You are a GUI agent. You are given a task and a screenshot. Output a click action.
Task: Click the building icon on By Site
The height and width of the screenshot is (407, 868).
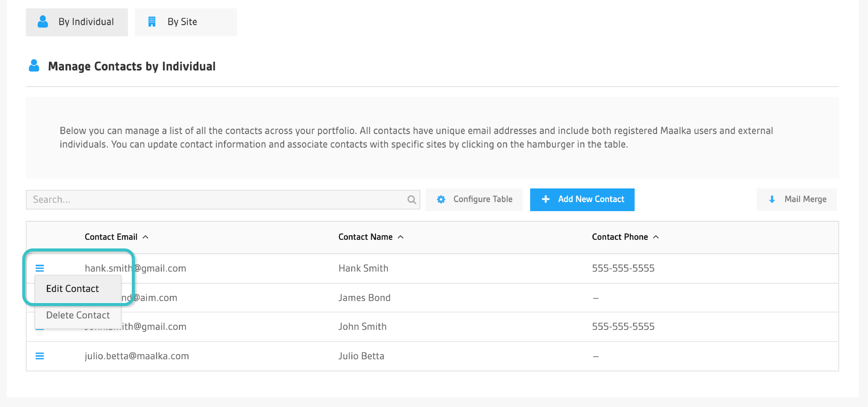tap(152, 22)
